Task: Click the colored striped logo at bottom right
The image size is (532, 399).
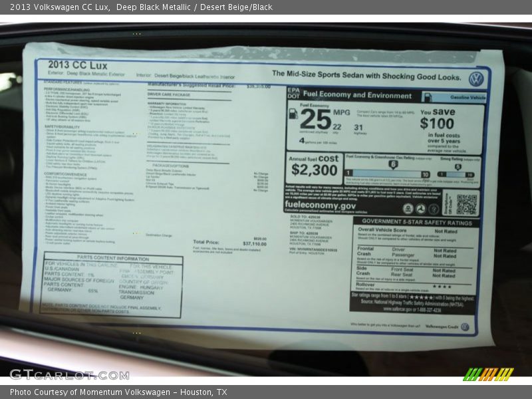Action: pyautogui.click(x=488, y=374)
